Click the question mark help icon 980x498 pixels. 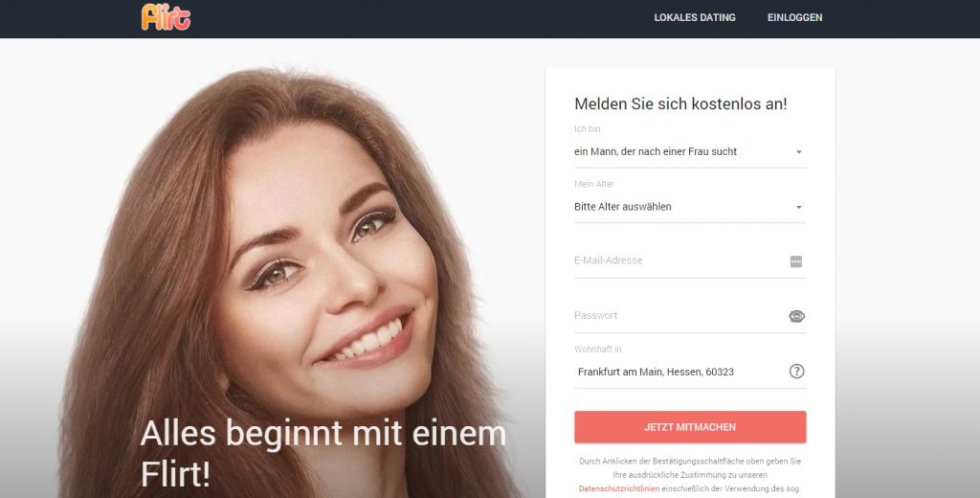(796, 371)
